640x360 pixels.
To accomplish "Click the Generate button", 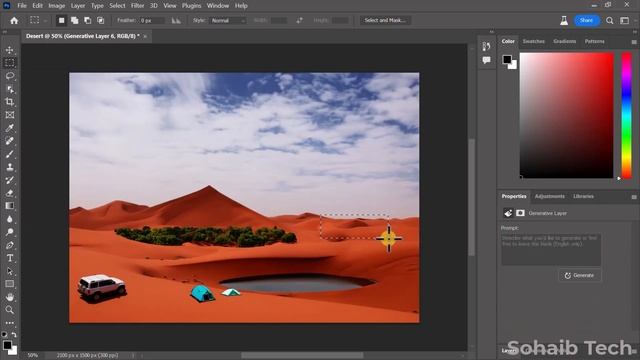I will coord(580,276).
